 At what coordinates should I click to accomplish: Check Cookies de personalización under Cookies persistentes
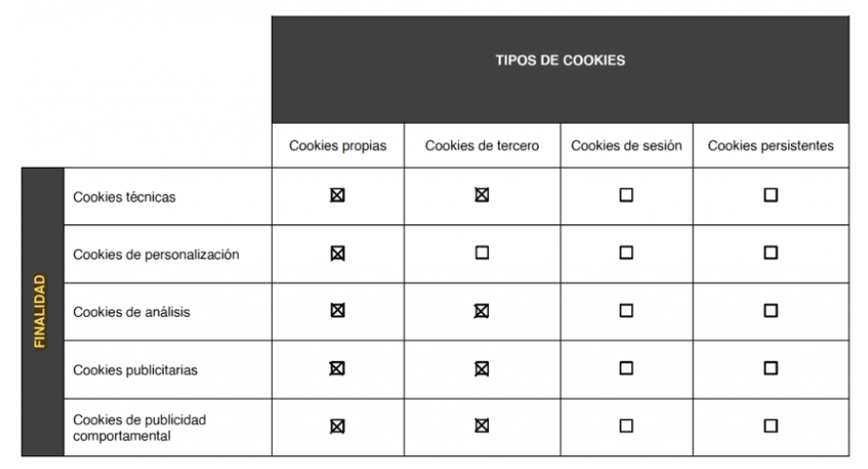(x=771, y=253)
